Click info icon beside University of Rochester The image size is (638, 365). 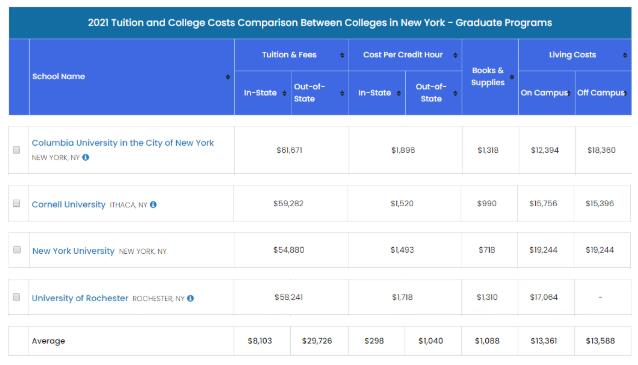click(190, 298)
